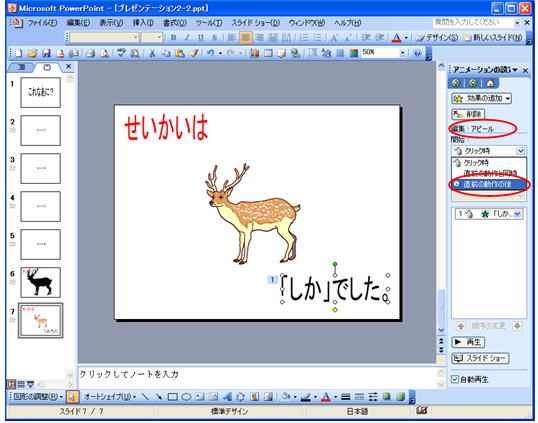Click the font color red A swatch

pos(396,37)
